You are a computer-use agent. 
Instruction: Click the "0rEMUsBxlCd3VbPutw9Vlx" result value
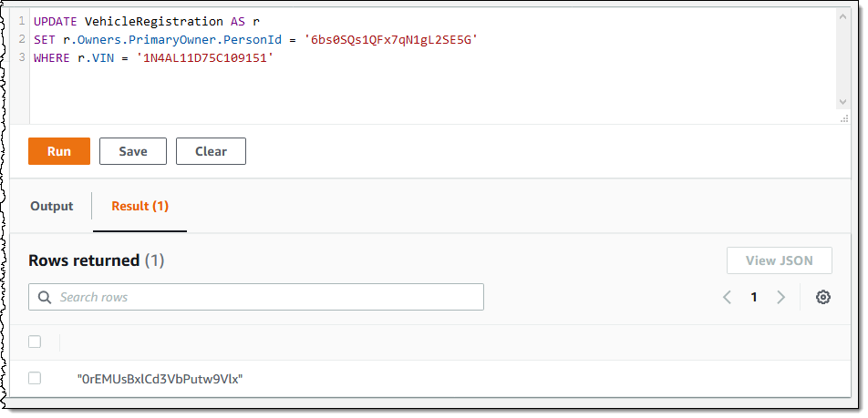click(x=160, y=379)
